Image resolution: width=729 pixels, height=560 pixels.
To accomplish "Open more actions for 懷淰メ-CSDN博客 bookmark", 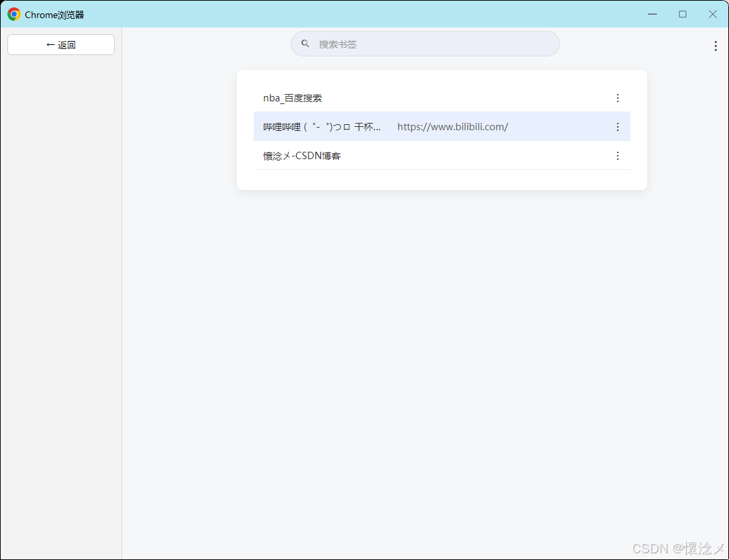I will tap(618, 156).
